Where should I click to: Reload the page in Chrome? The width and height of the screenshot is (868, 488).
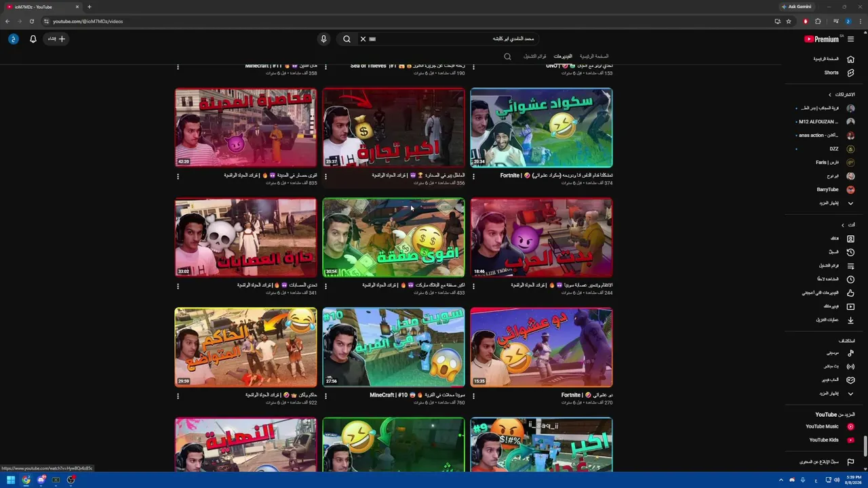(31, 21)
